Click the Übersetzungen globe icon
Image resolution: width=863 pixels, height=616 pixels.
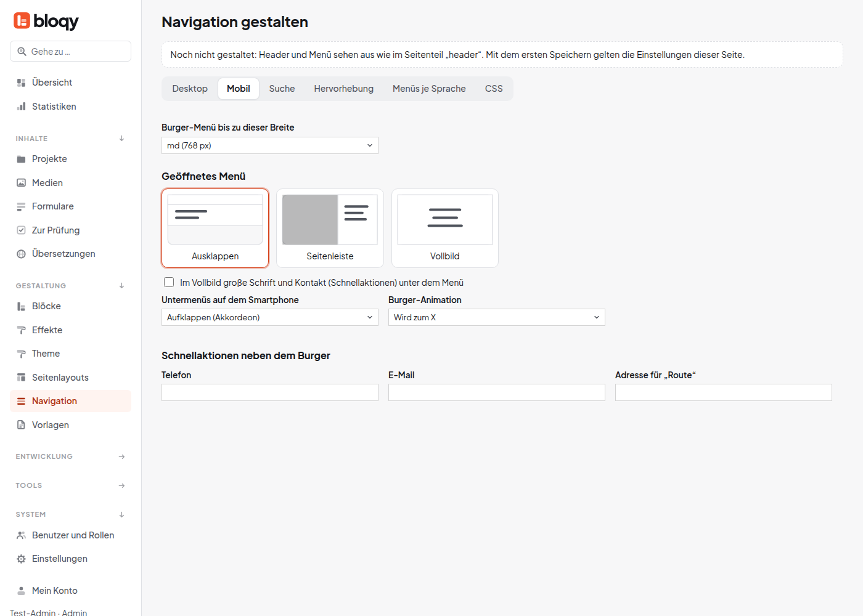21,254
